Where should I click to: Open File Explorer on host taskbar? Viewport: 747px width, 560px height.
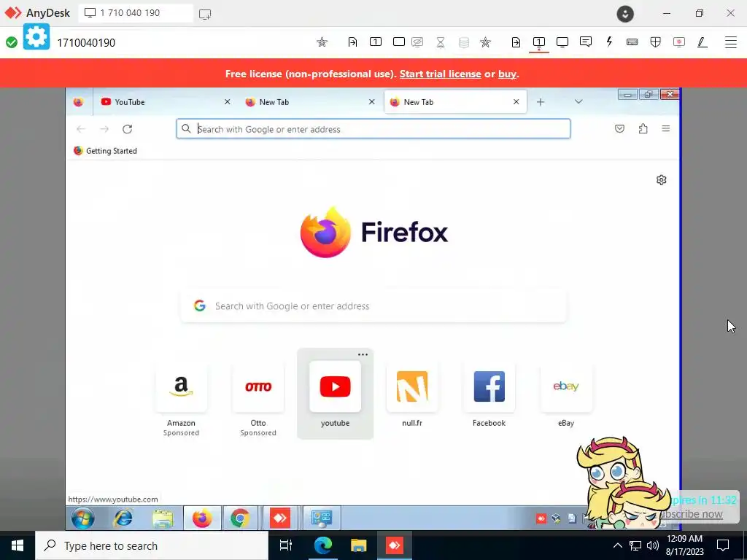pos(358,545)
